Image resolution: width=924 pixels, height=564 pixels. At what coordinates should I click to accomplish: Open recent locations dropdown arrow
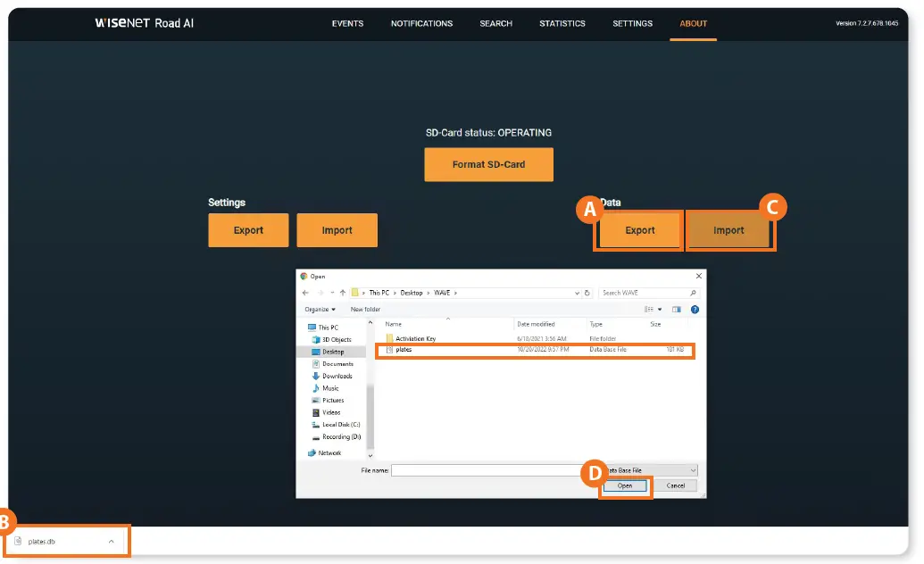tap(332, 293)
